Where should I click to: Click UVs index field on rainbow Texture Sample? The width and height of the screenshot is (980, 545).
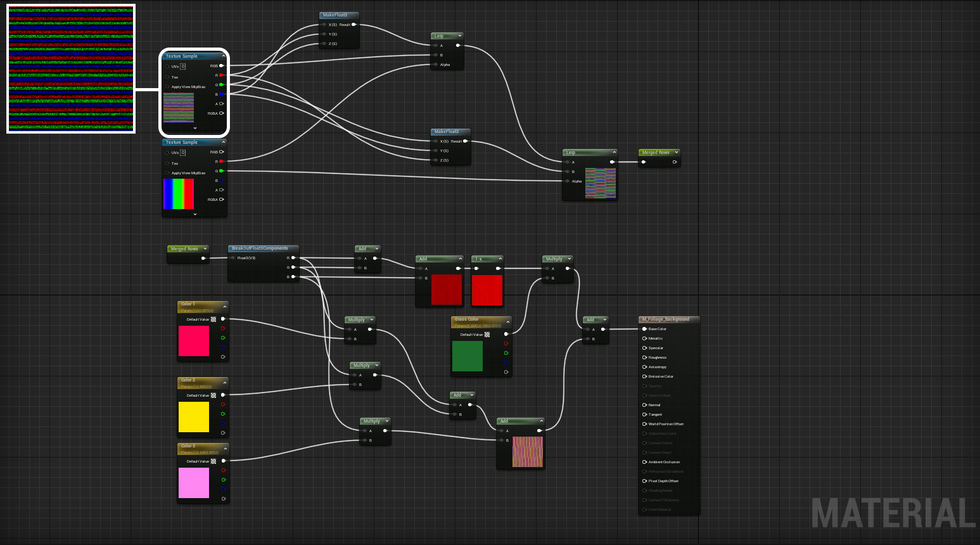pyautogui.click(x=183, y=153)
